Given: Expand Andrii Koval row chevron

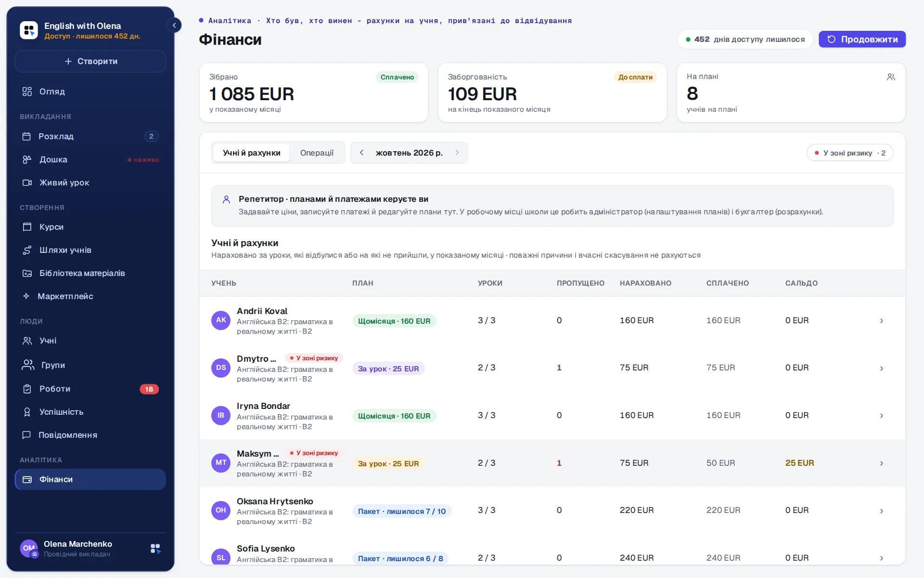Looking at the screenshot, I should [x=881, y=321].
